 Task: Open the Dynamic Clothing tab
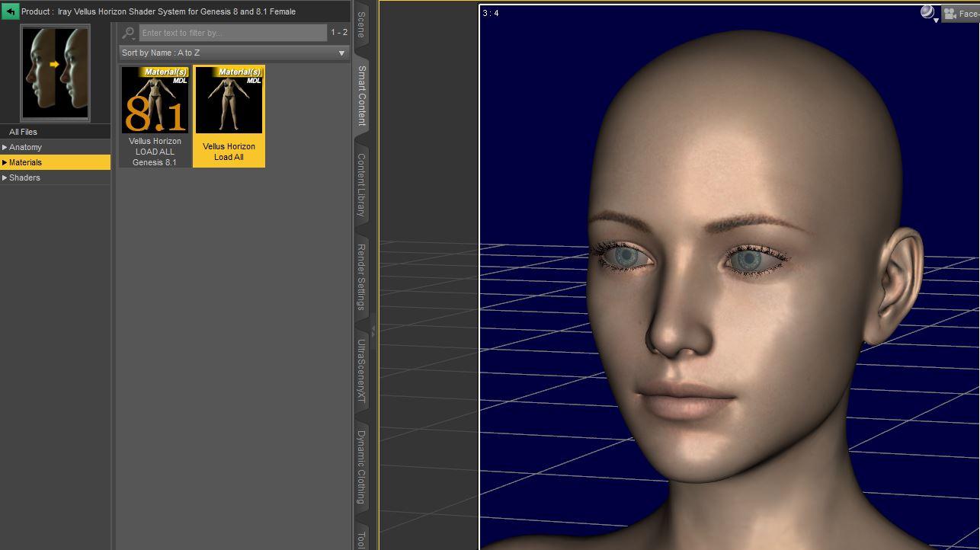361,466
